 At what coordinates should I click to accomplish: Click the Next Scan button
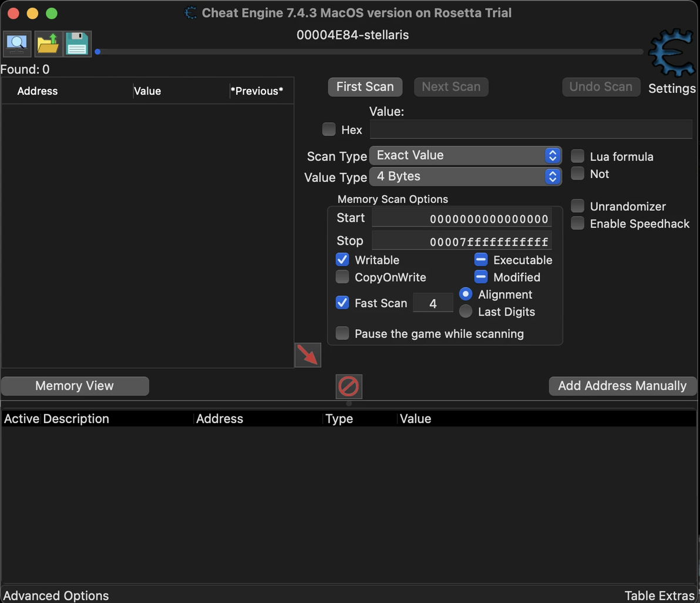click(x=452, y=86)
